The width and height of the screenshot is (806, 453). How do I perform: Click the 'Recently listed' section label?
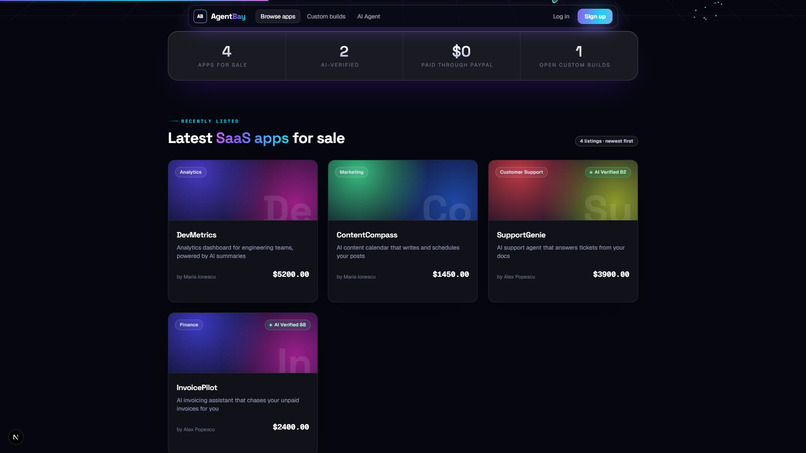click(210, 121)
